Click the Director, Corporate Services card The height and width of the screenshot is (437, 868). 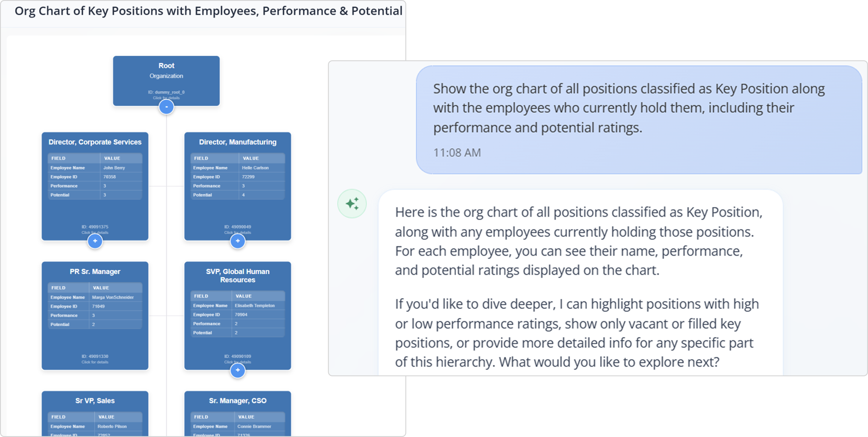point(95,142)
